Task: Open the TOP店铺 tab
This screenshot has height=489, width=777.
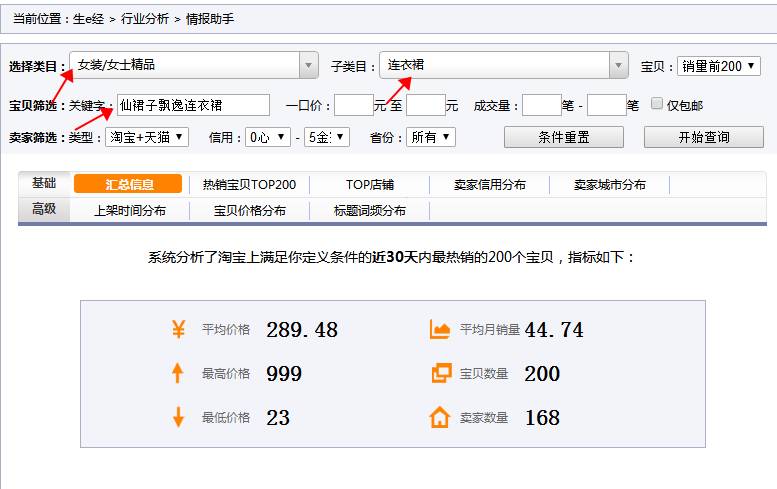Action: 370,185
